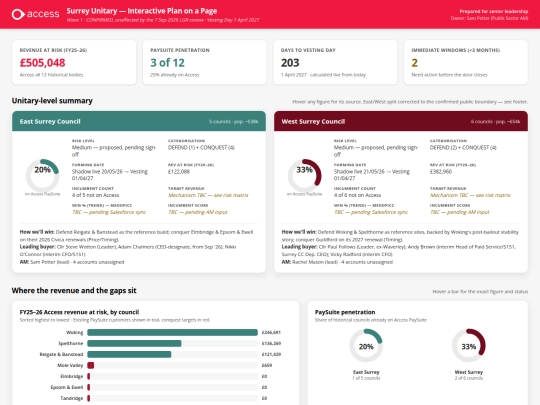The image size is (540, 405).
Task: Click the Woking revenue bar
Action: pos(172,332)
